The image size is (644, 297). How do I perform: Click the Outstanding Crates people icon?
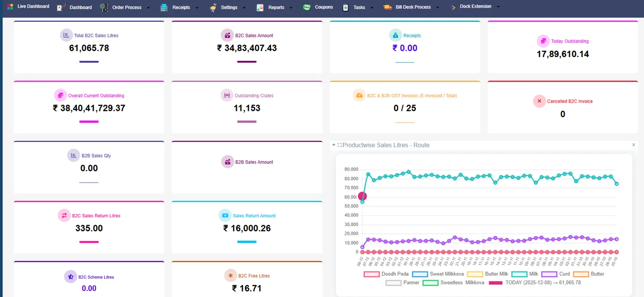pos(227,96)
